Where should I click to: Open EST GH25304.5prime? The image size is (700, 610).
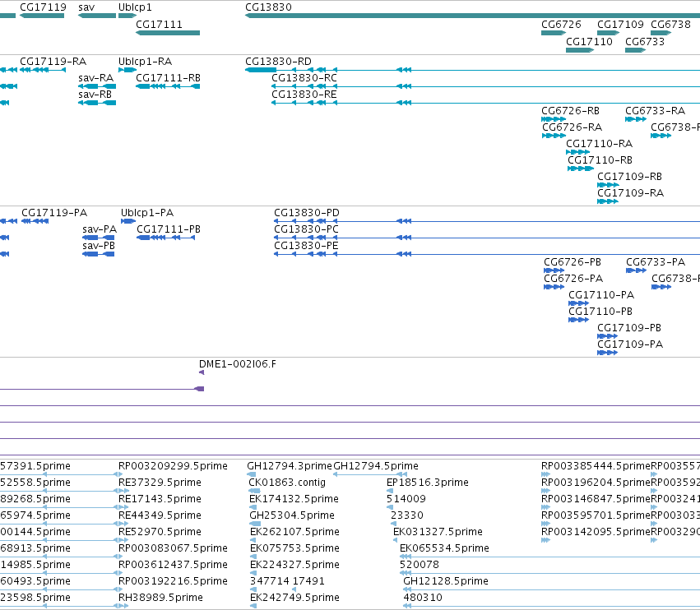pyautogui.click(x=291, y=515)
